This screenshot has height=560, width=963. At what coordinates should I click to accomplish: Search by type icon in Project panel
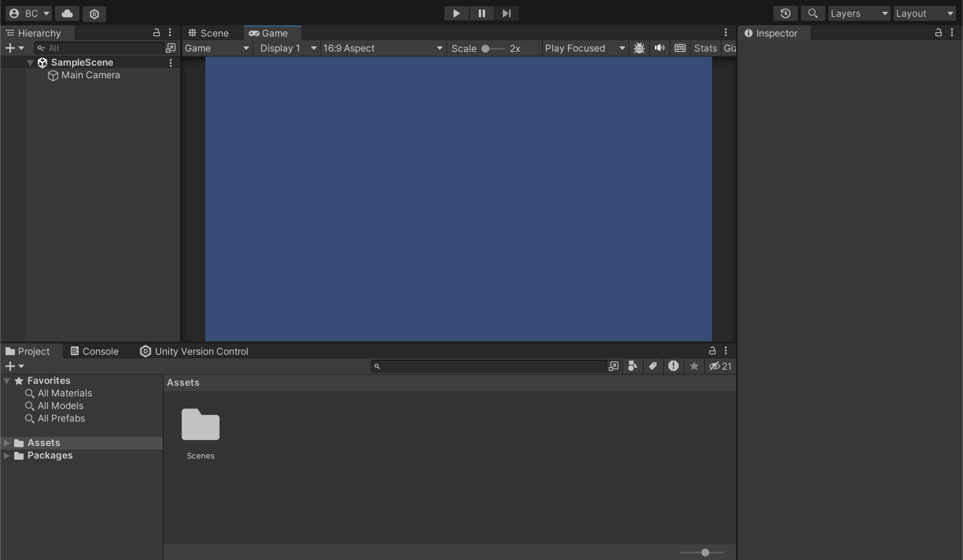(x=632, y=366)
